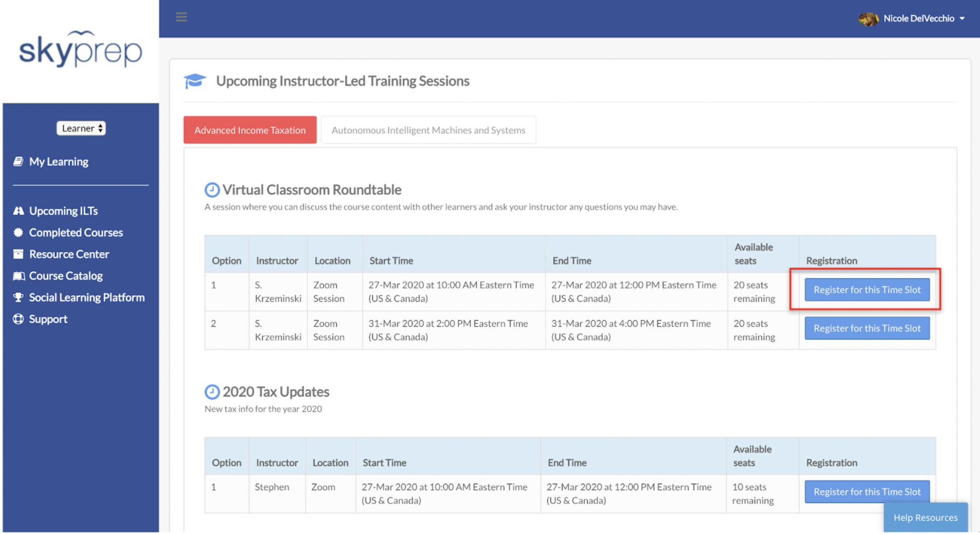Click the clock icon beside 2020 Tax Updates
Viewport: 980px width, 534px height.
[x=212, y=391]
